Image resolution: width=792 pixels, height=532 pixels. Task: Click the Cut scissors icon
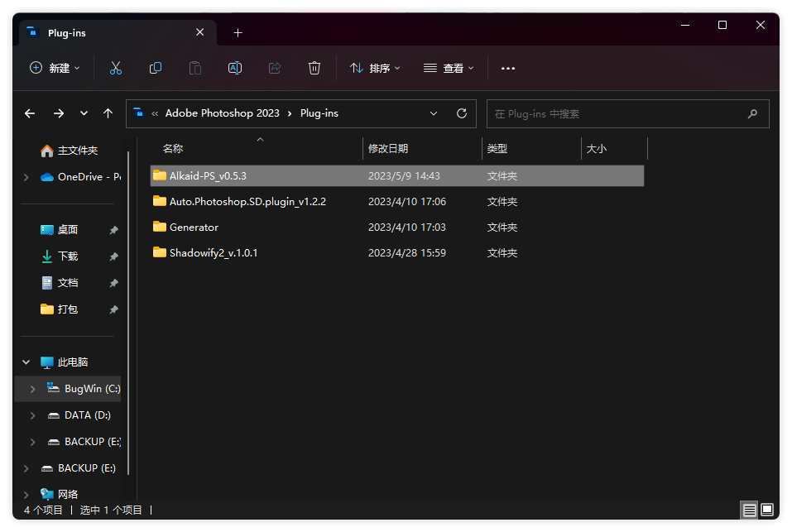point(116,68)
